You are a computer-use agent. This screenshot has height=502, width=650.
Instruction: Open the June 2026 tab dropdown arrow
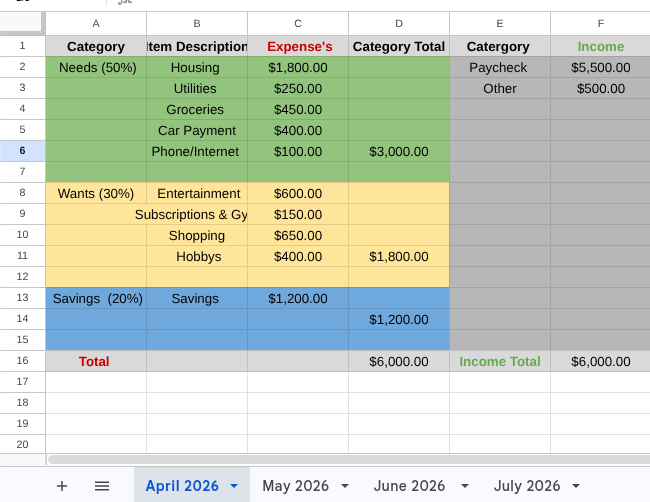[x=461, y=486]
